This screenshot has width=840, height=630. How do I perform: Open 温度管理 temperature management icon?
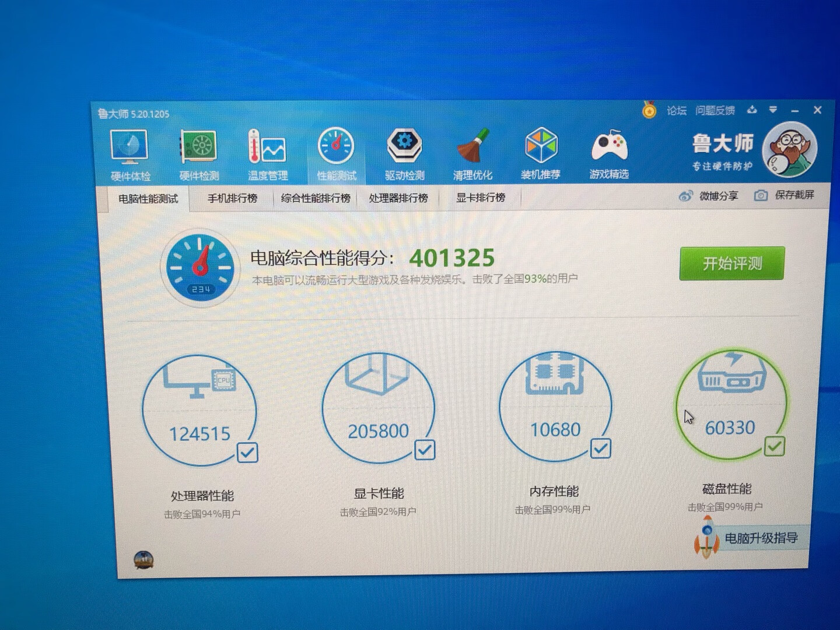[x=267, y=146]
